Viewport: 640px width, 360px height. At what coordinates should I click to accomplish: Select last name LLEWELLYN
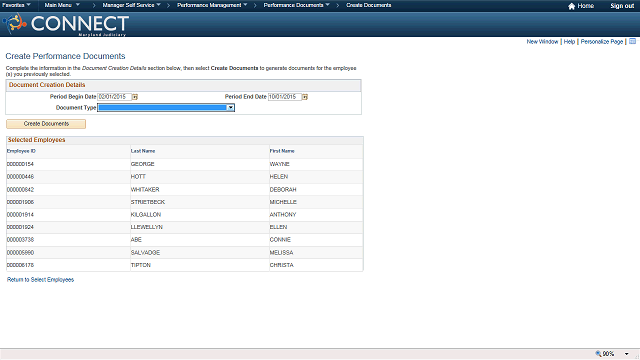[x=147, y=227]
